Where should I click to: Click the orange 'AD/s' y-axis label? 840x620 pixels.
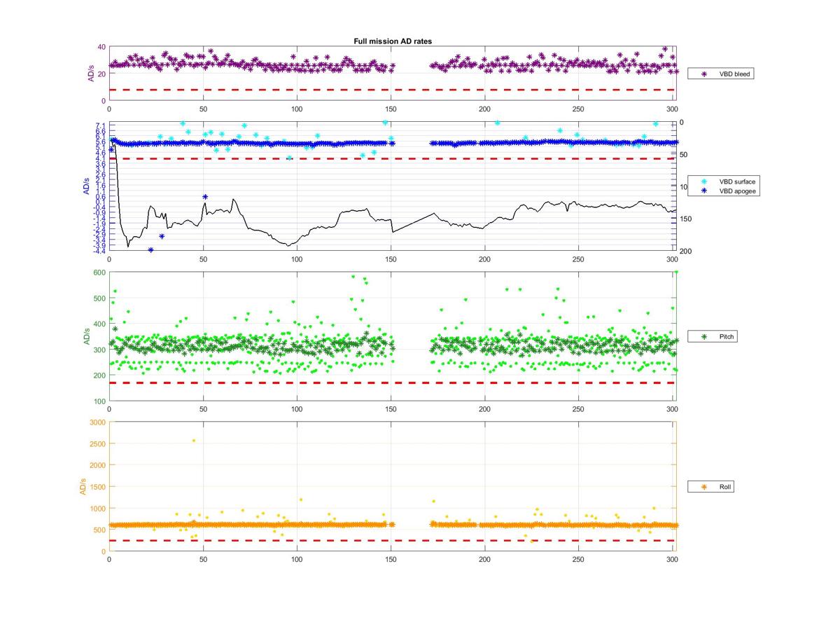(82, 486)
